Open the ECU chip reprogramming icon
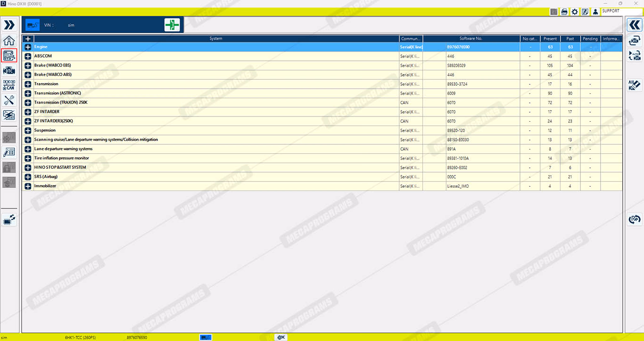The image size is (644, 341). coord(9,220)
